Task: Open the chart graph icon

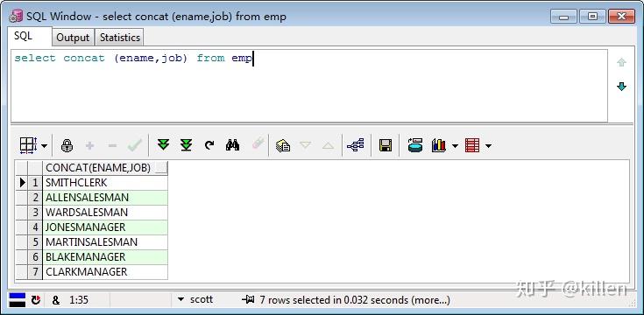Action: point(439,145)
